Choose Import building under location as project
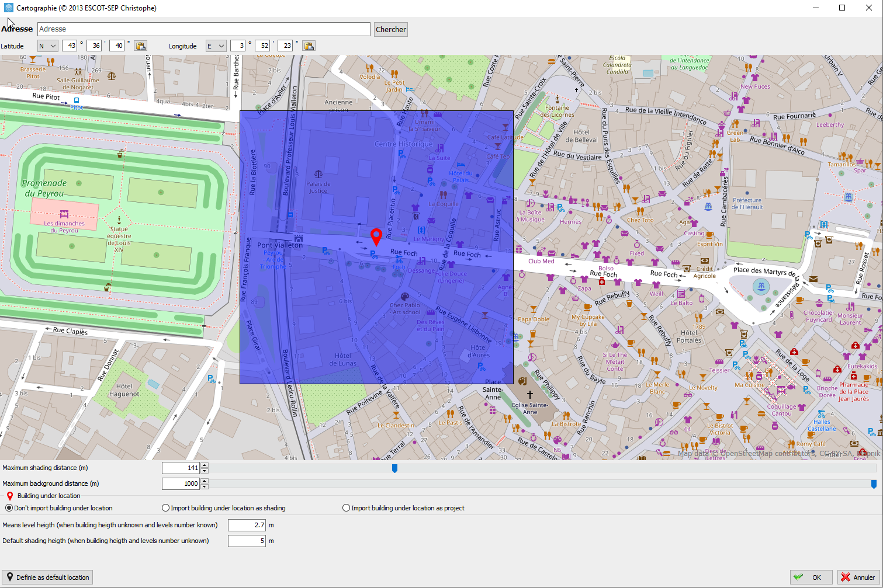 [x=347, y=508]
